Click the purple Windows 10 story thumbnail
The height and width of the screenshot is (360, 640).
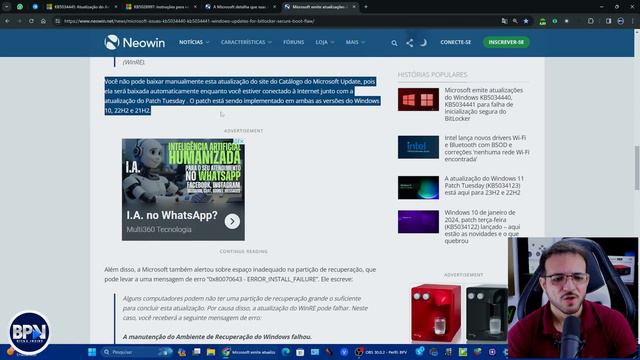418,222
